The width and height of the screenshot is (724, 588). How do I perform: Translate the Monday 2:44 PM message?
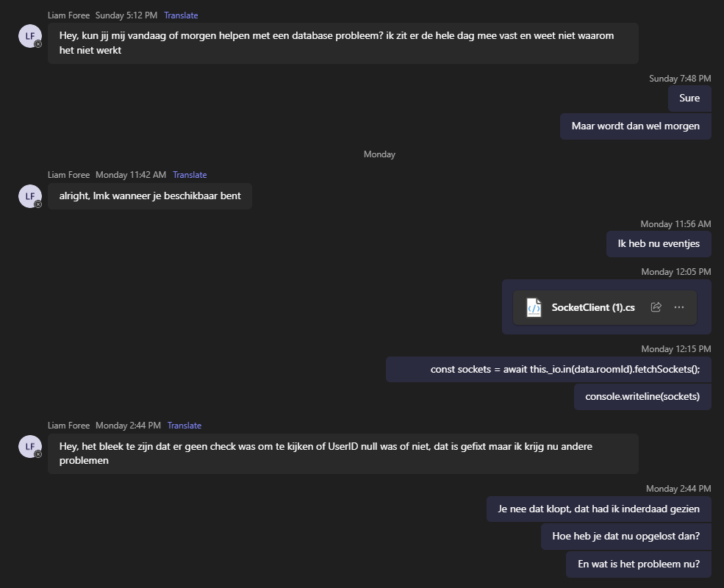184,426
